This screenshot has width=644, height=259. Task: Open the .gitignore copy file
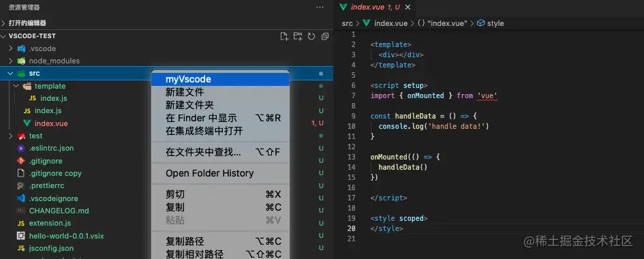(55, 173)
